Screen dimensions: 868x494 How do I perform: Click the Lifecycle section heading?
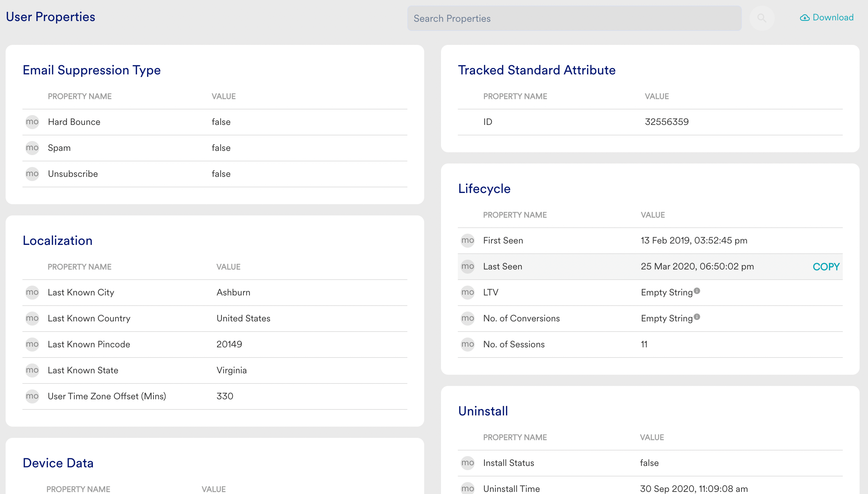pos(484,189)
